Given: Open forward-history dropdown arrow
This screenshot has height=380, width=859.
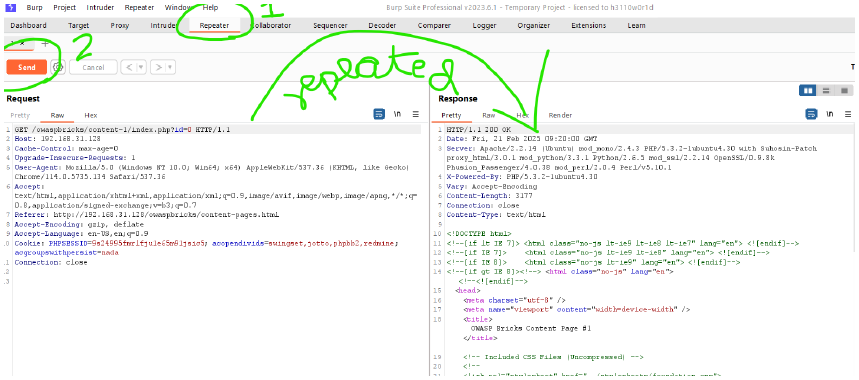Looking at the screenshot, I should pos(171,67).
